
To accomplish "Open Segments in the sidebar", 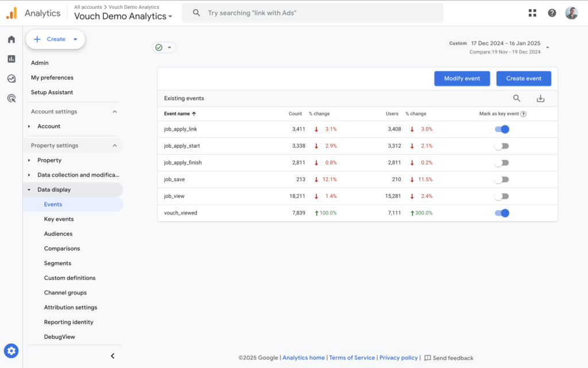I will point(57,263).
